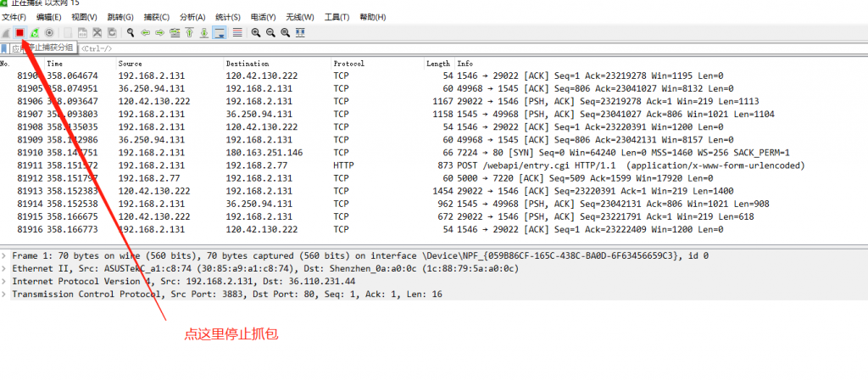The width and height of the screenshot is (868, 381).
Task: Select packet 81913 with Len=1400
Action: click(434, 191)
